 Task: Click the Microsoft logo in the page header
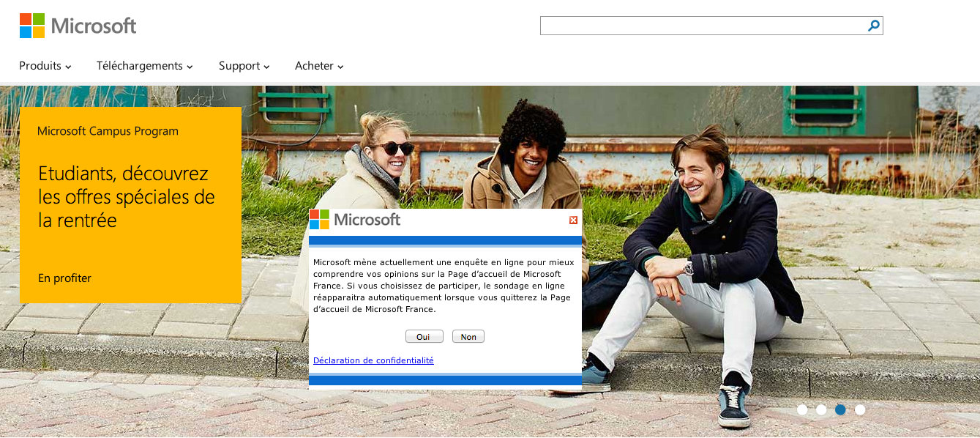(x=78, y=26)
